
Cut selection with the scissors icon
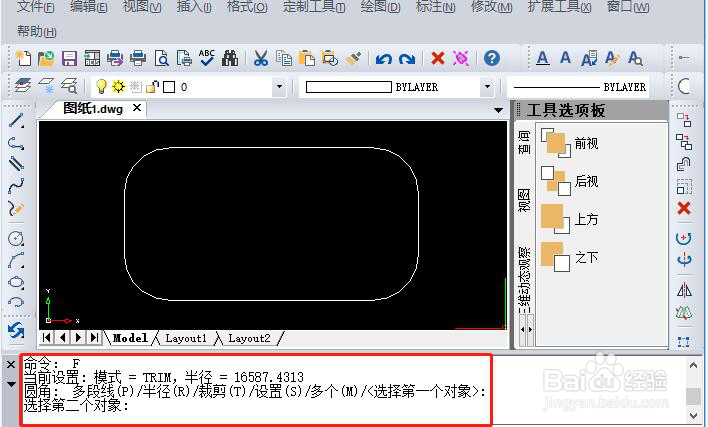point(261,58)
